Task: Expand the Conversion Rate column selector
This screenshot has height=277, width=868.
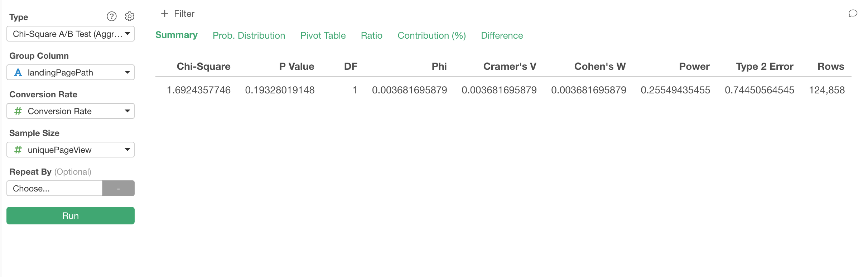Action: pos(71,111)
